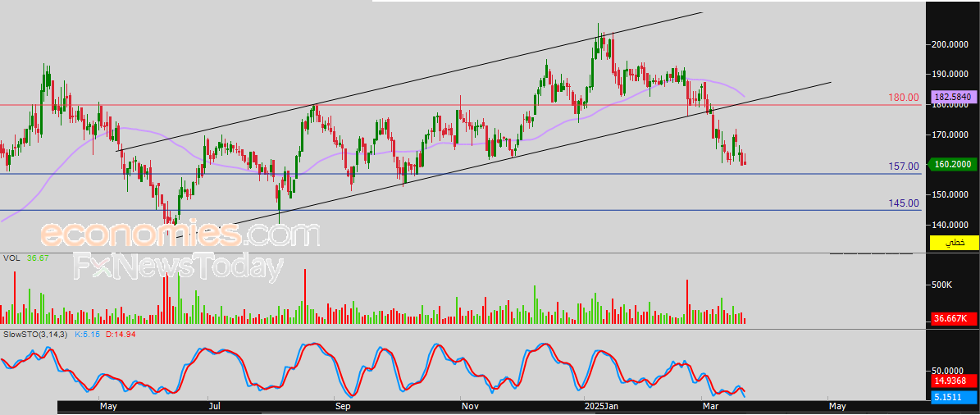980x415 pixels.
Task: Click the SlowSTO(3,14,3) indicator title
Action: click(35, 335)
